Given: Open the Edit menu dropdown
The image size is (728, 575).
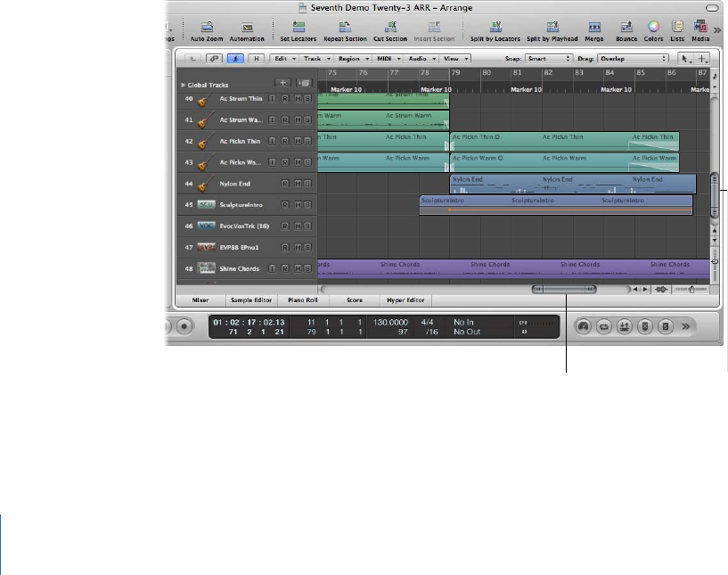Looking at the screenshot, I should [x=284, y=59].
